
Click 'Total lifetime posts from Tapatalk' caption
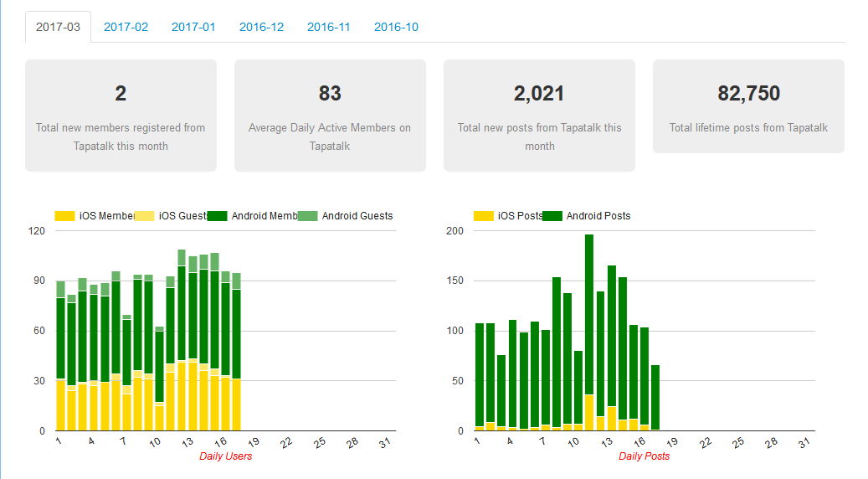(748, 128)
